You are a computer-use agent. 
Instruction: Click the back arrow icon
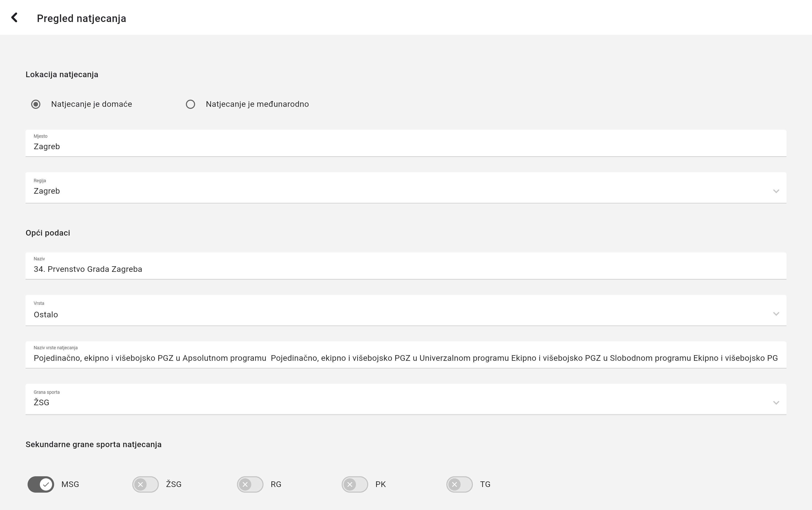14,18
